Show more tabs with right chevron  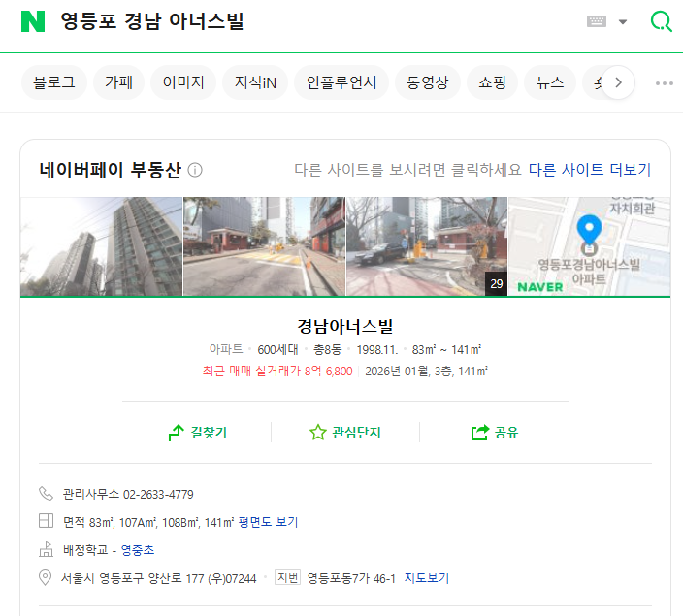click(618, 82)
